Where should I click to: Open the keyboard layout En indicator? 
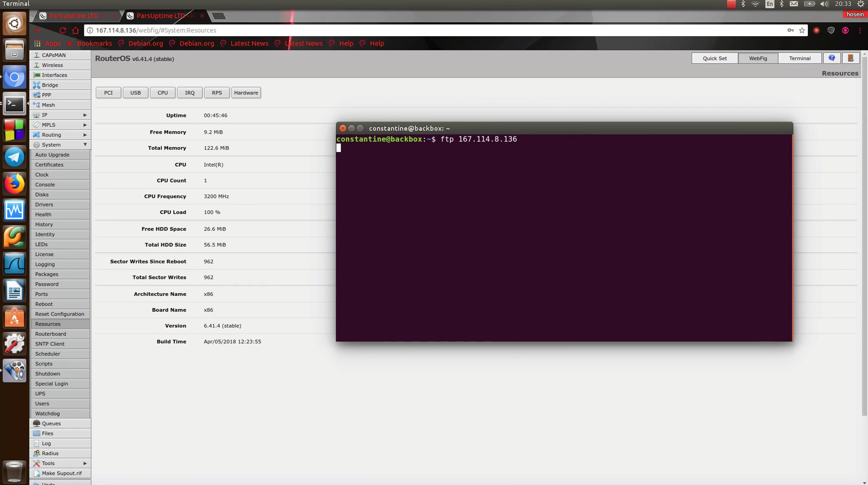pyautogui.click(x=770, y=4)
